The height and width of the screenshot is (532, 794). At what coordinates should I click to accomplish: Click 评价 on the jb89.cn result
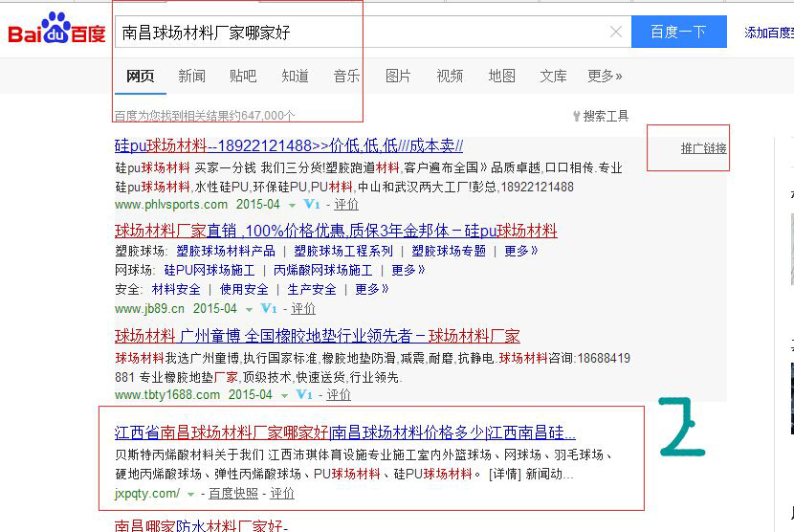pyautogui.click(x=303, y=308)
